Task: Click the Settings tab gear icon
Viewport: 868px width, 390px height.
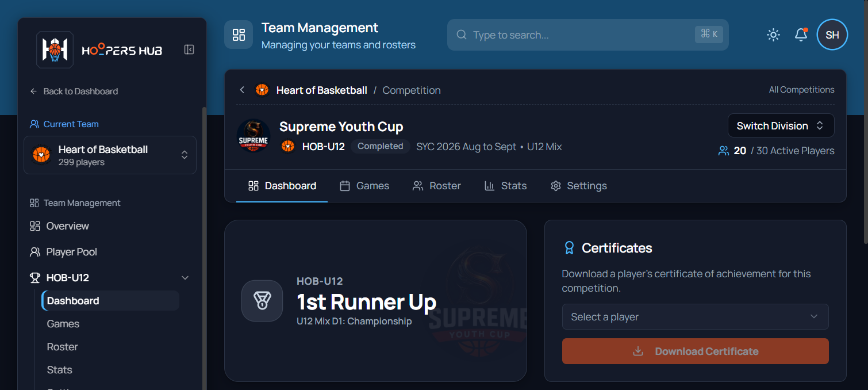Action: point(555,186)
